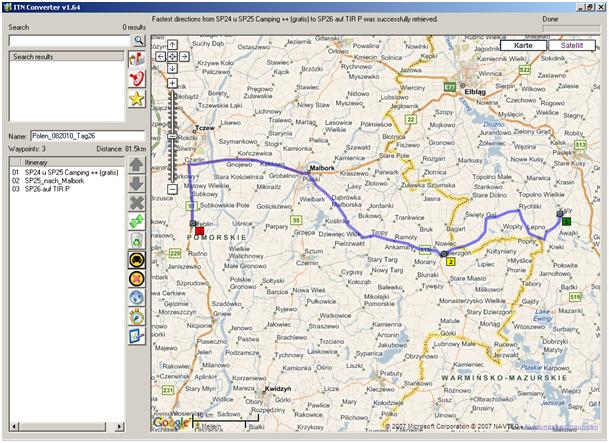This screenshot has height=443, width=609.
Task: Click the Malbork city label on map
Action: point(322,168)
